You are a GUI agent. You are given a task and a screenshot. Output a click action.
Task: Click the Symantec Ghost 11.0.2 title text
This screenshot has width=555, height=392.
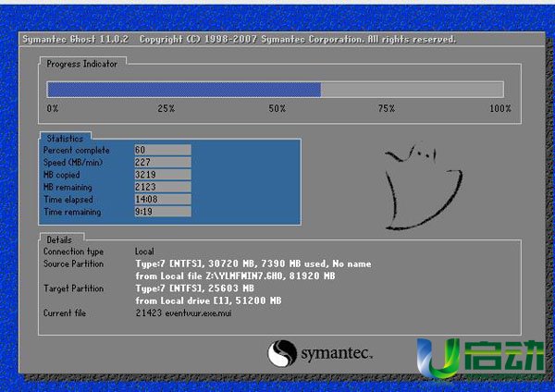tap(76, 39)
